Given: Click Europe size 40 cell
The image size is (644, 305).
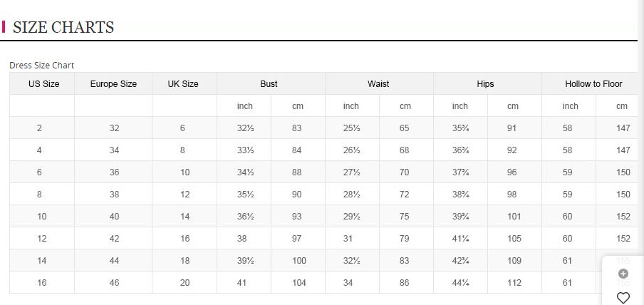Looking at the screenshot, I should coord(114,216).
